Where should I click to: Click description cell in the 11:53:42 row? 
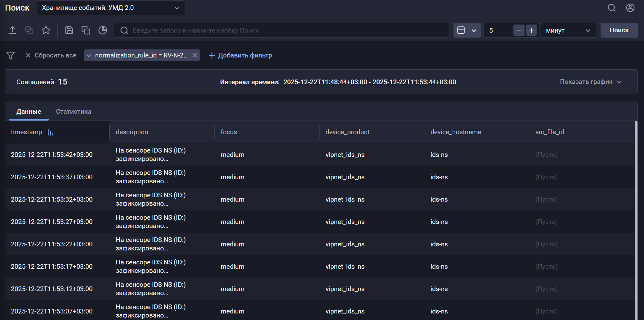point(151,155)
